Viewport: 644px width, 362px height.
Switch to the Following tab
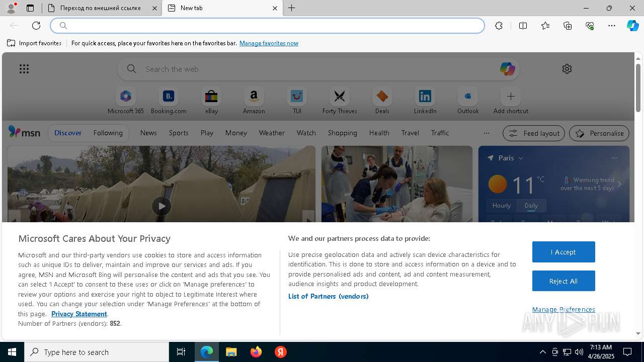[108, 133]
